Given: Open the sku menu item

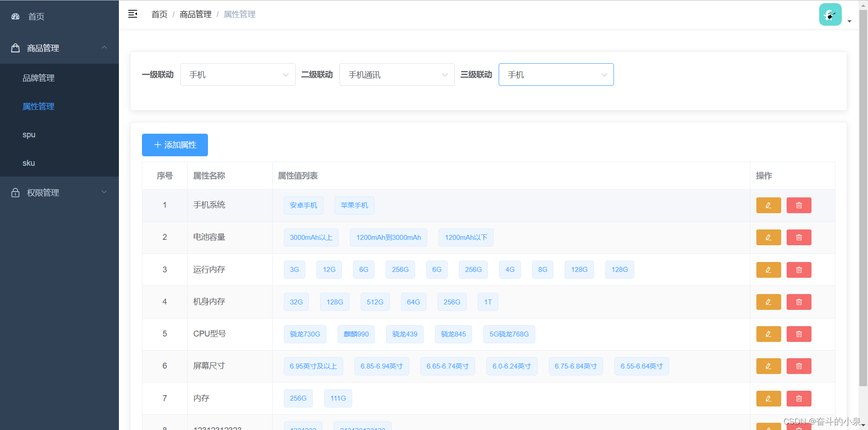Looking at the screenshot, I should click(59, 163).
